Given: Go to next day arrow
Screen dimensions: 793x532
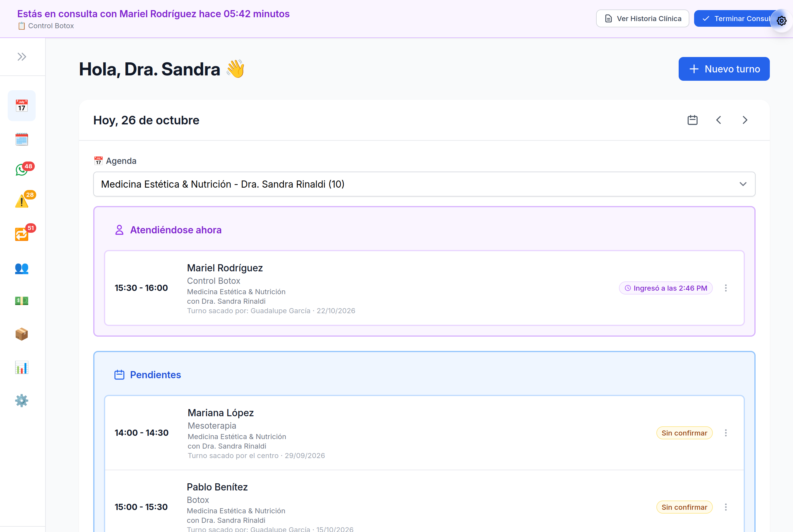Looking at the screenshot, I should point(745,120).
